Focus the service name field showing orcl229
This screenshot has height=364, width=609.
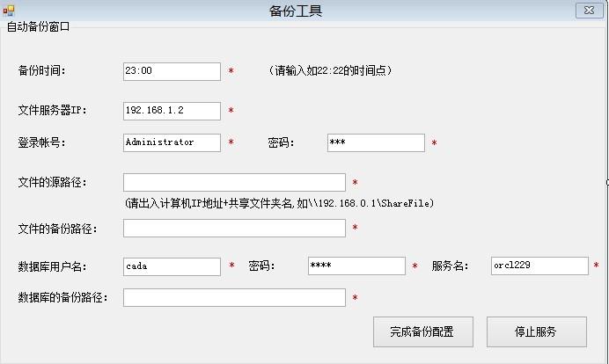[x=539, y=266]
